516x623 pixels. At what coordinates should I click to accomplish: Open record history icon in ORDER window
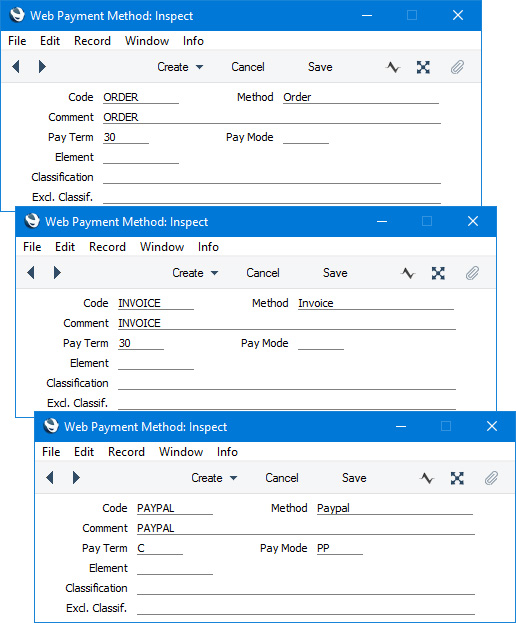coord(393,67)
